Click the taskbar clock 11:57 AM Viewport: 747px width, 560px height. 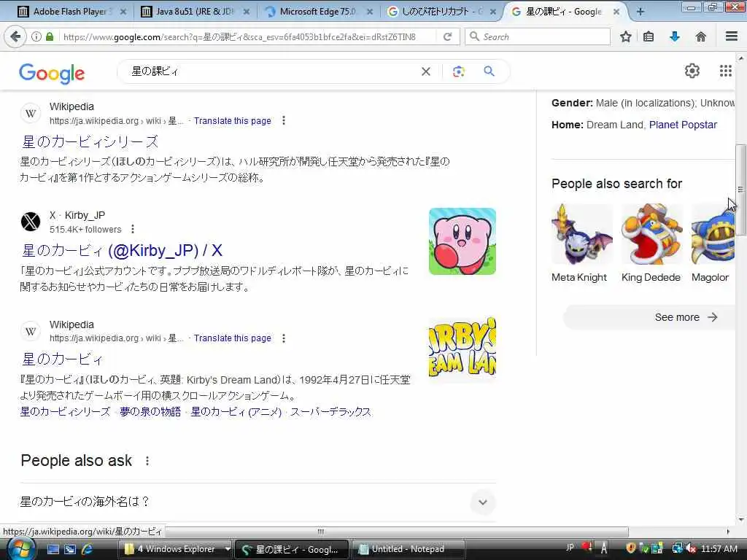coord(719,549)
